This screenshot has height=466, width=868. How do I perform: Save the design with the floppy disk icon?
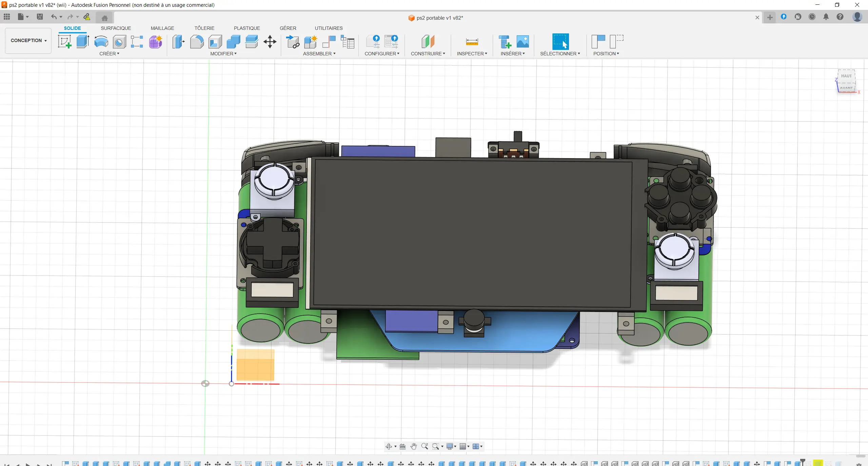coord(40,17)
